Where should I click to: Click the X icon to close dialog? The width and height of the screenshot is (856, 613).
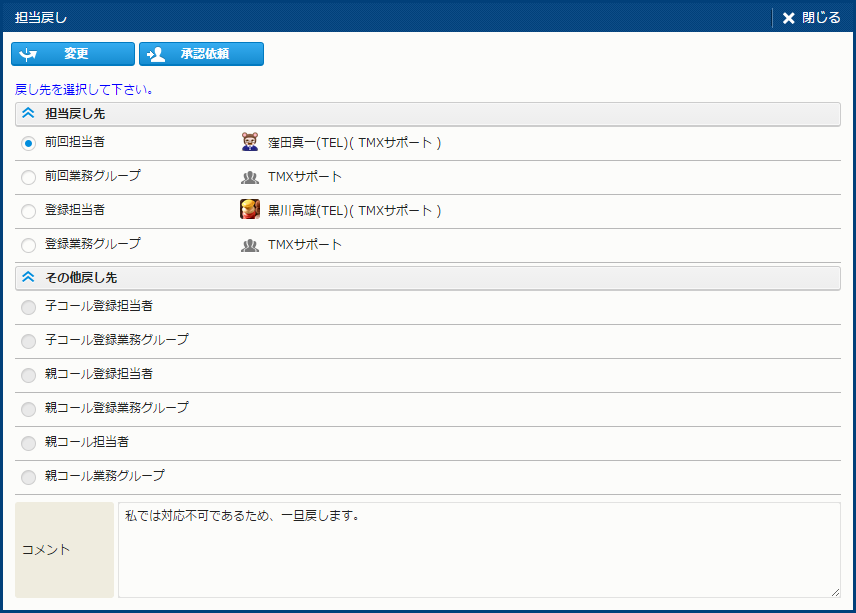[789, 18]
